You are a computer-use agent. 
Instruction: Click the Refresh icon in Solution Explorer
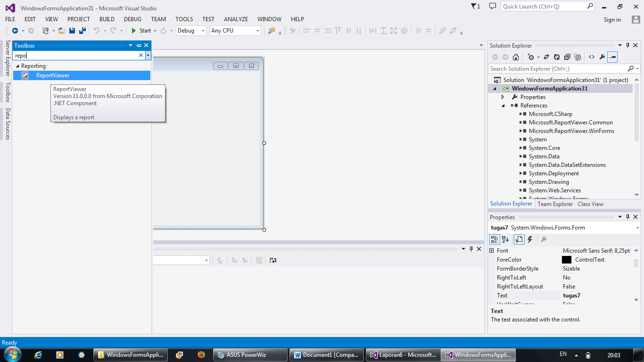click(x=557, y=57)
